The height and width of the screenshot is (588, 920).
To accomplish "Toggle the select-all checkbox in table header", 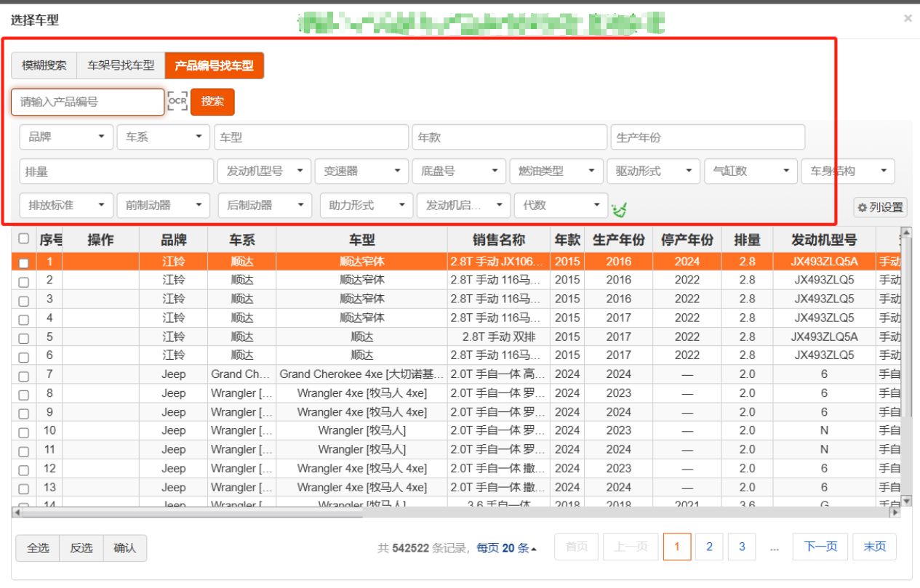I will (24, 238).
